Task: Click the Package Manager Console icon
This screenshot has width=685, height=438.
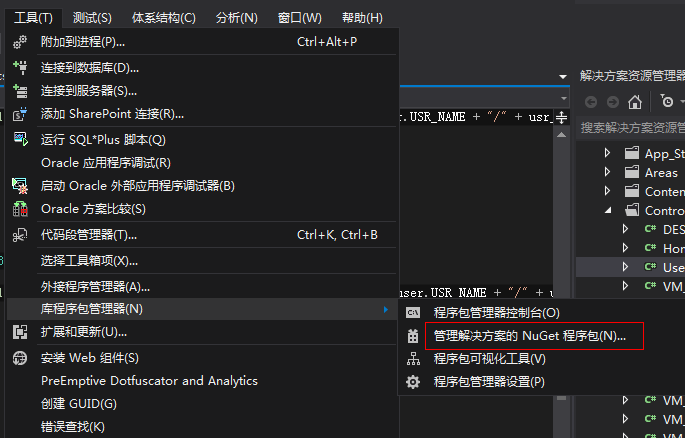Action: pyautogui.click(x=413, y=312)
